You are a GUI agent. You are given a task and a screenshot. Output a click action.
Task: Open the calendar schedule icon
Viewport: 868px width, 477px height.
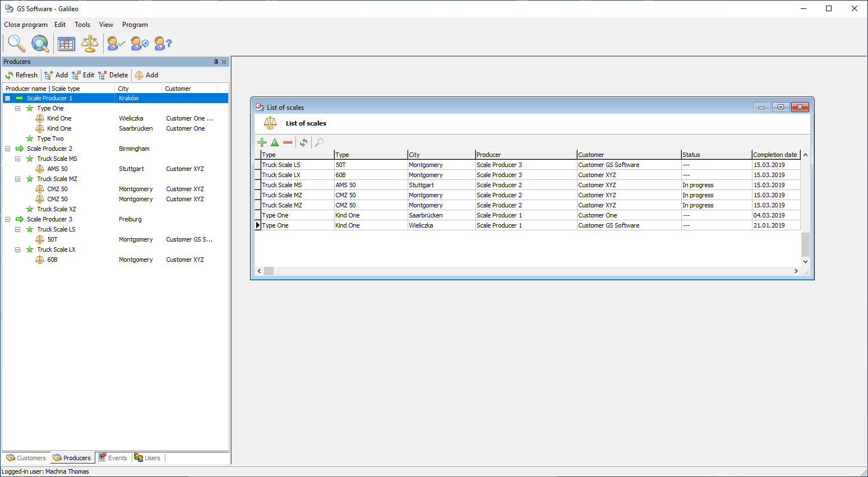pyautogui.click(x=66, y=43)
